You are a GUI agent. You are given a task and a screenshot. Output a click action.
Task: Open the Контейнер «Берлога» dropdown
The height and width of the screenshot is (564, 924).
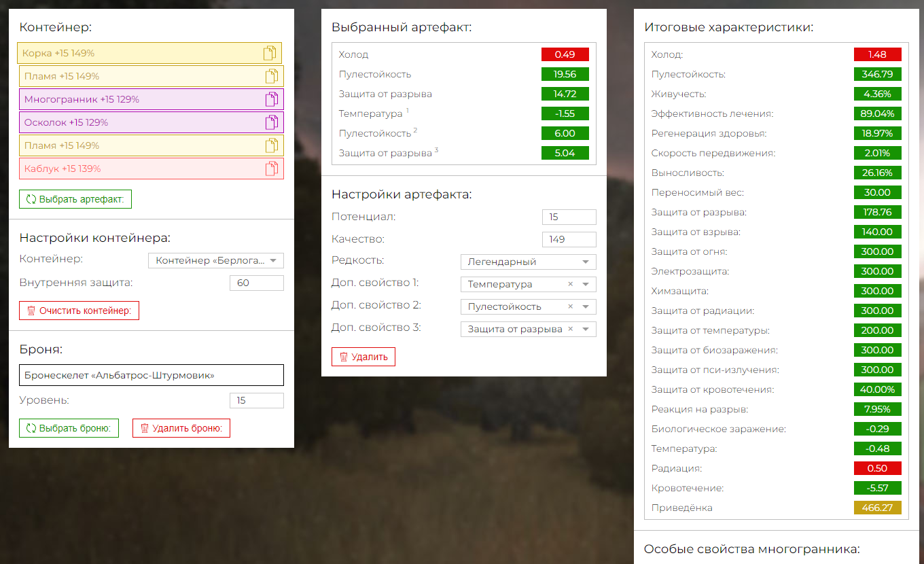coord(216,260)
